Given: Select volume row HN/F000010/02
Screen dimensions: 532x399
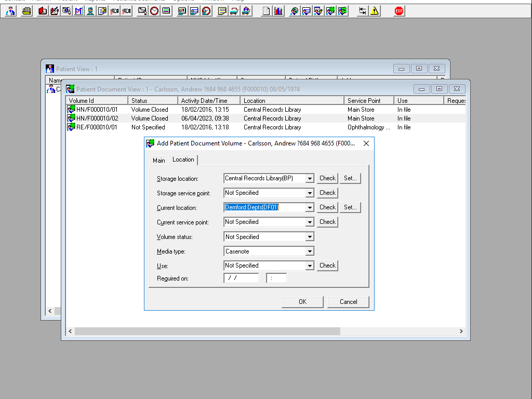Looking at the screenshot, I should [x=265, y=118].
